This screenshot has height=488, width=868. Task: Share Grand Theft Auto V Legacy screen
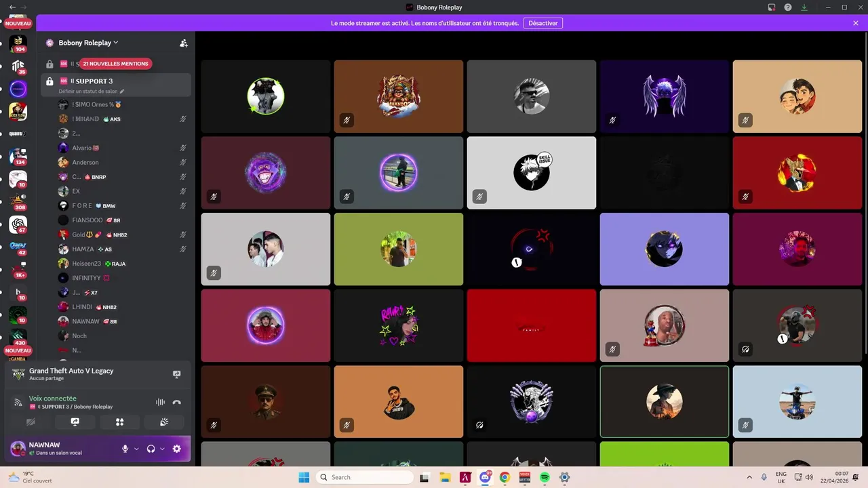[x=177, y=374]
